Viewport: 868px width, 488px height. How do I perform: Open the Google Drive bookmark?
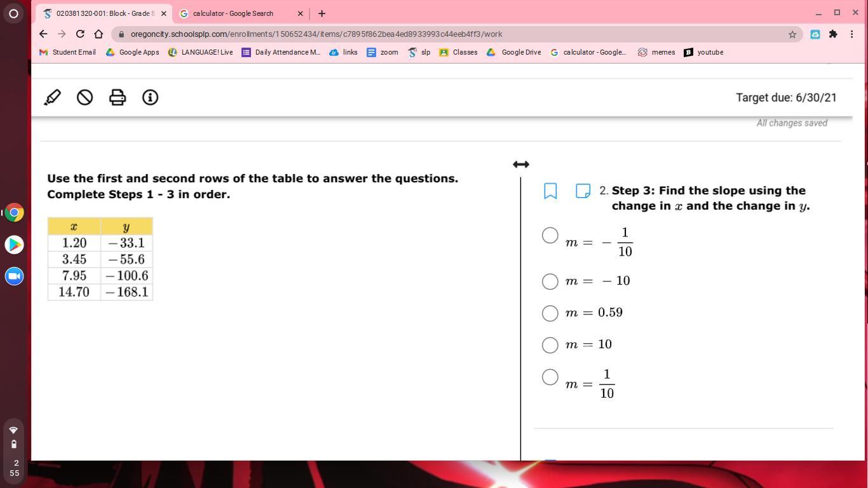click(x=513, y=52)
